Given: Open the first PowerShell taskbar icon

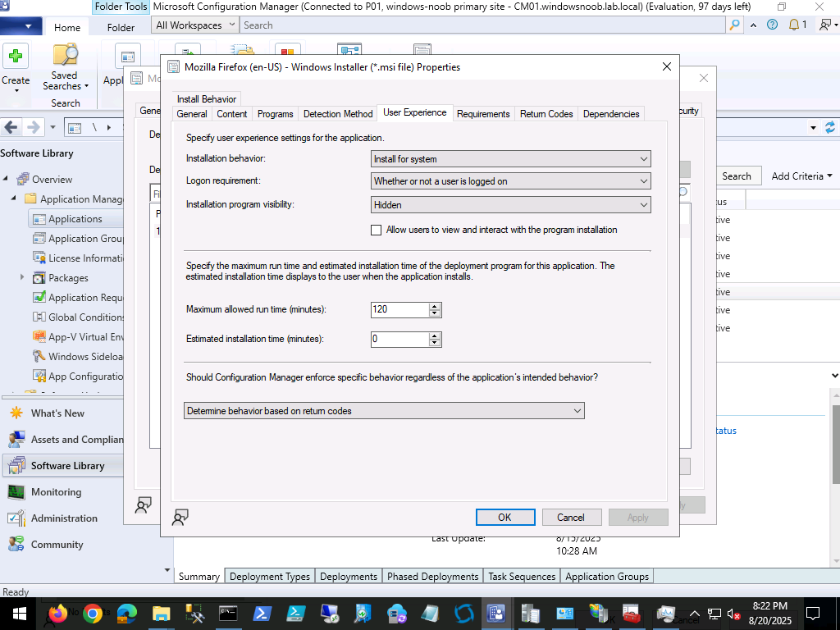Looking at the screenshot, I should (x=262, y=614).
